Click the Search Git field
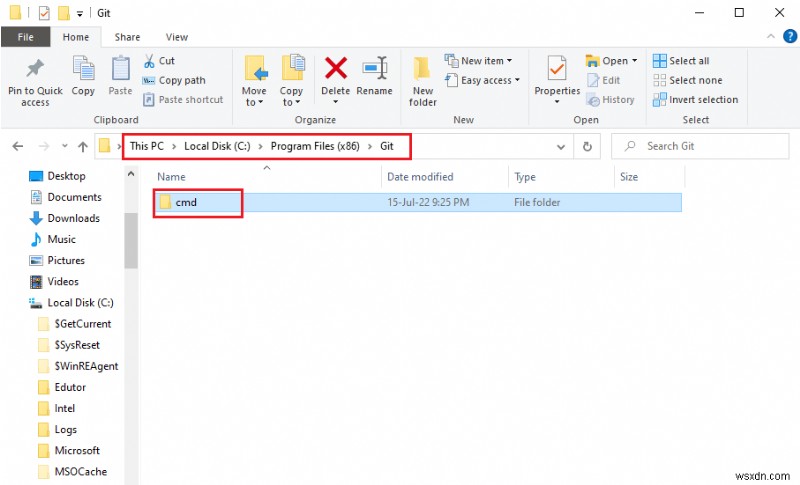The width and height of the screenshot is (800, 485). click(x=700, y=146)
